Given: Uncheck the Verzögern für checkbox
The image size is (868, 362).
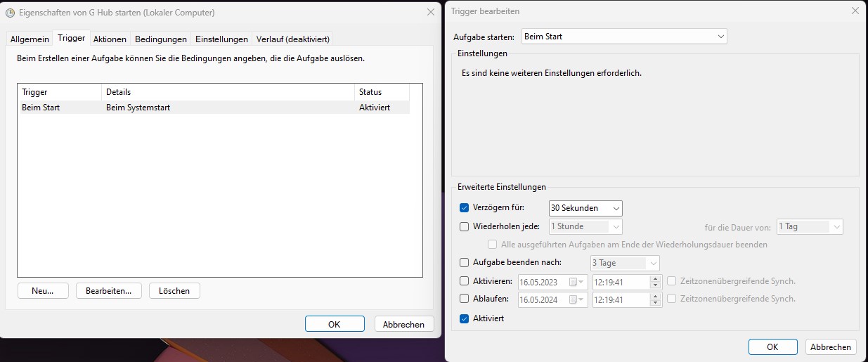Looking at the screenshot, I should pos(464,208).
